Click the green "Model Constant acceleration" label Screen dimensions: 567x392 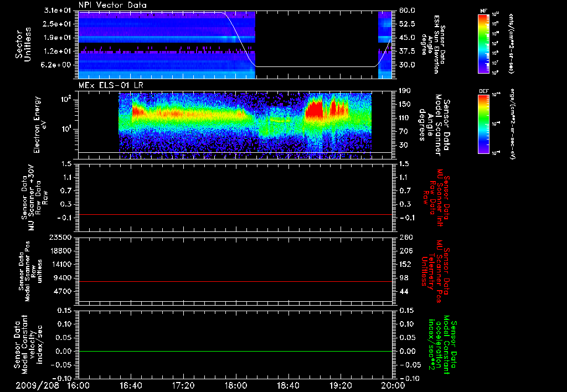(442, 345)
